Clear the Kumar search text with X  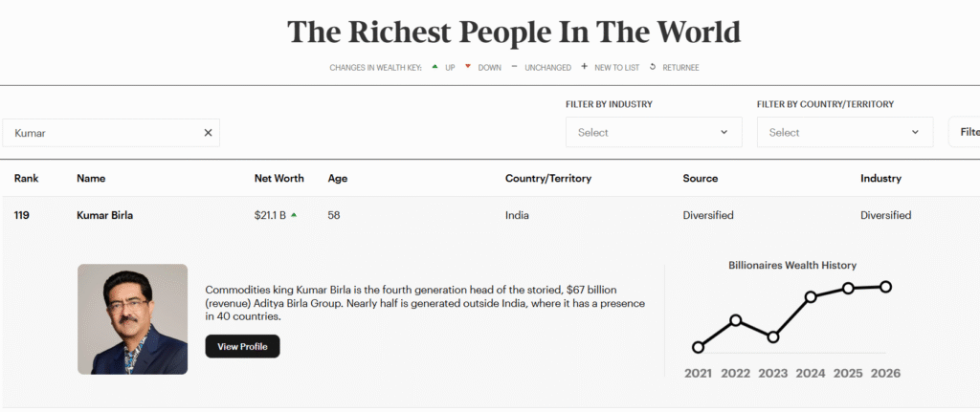208,133
